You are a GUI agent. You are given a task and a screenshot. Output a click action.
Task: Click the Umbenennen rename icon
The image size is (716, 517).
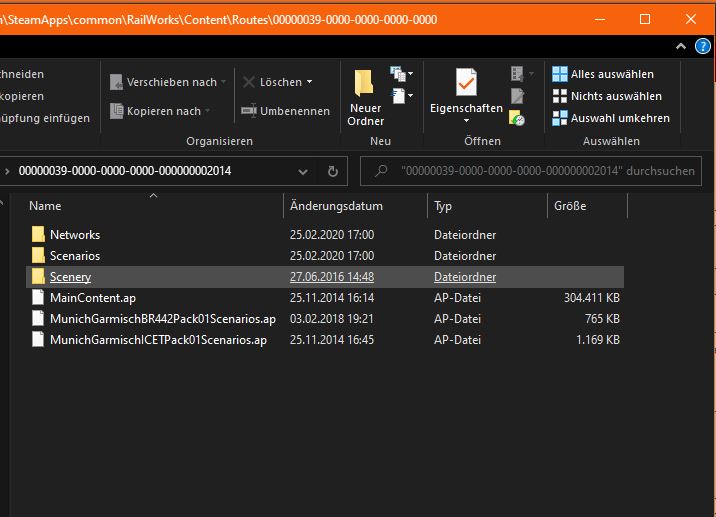250,111
